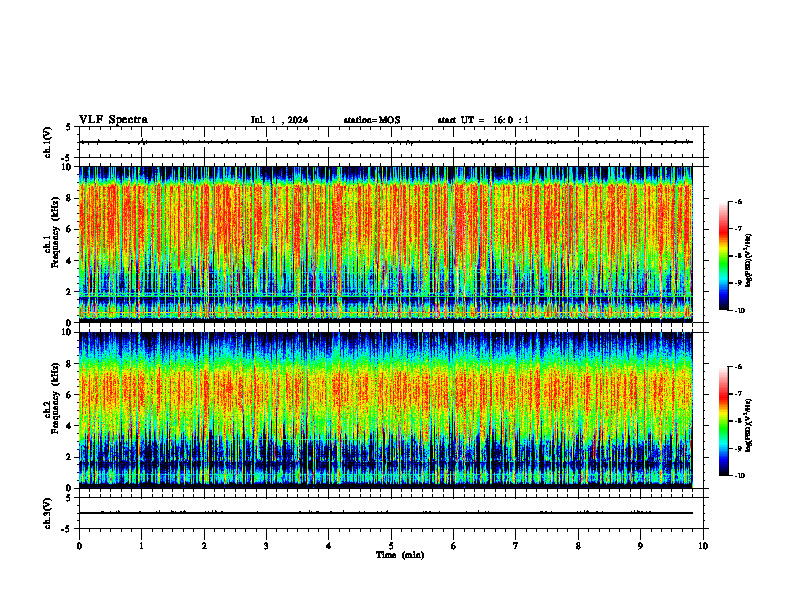Click time axis tick label '5'

coord(391,546)
